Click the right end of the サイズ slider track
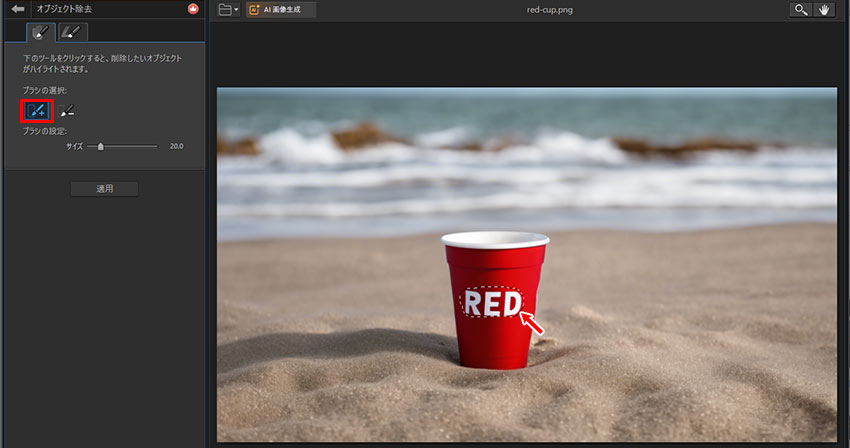 pyautogui.click(x=157, y=146)
